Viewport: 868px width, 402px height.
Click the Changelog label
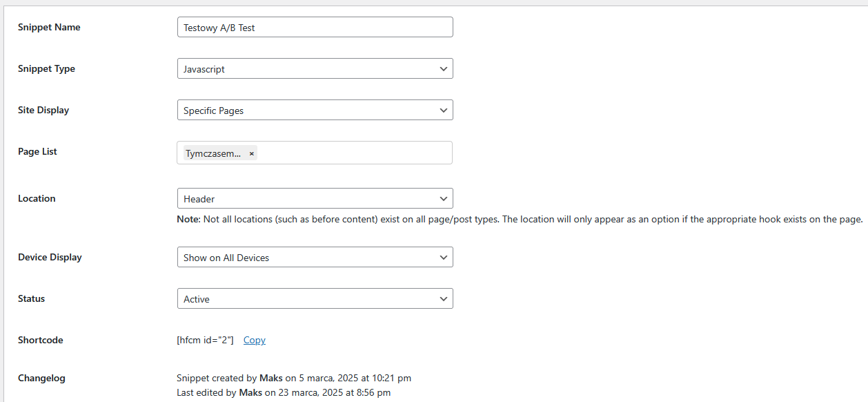[x=41, y=378]
